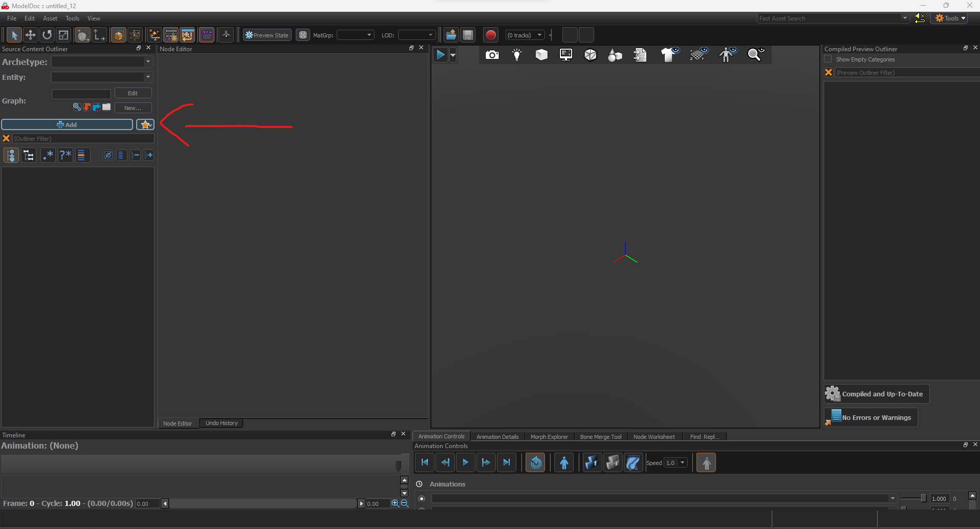Image resolution: width=980 pixels, height=529 pixels.
Task: Jump to the first animation frame
Action: point(425,462)
